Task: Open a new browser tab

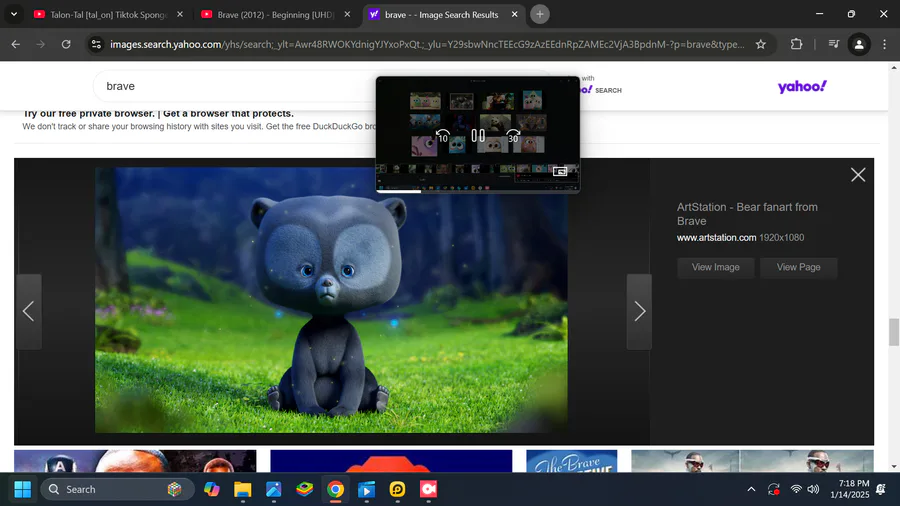Action: (540, 14)
